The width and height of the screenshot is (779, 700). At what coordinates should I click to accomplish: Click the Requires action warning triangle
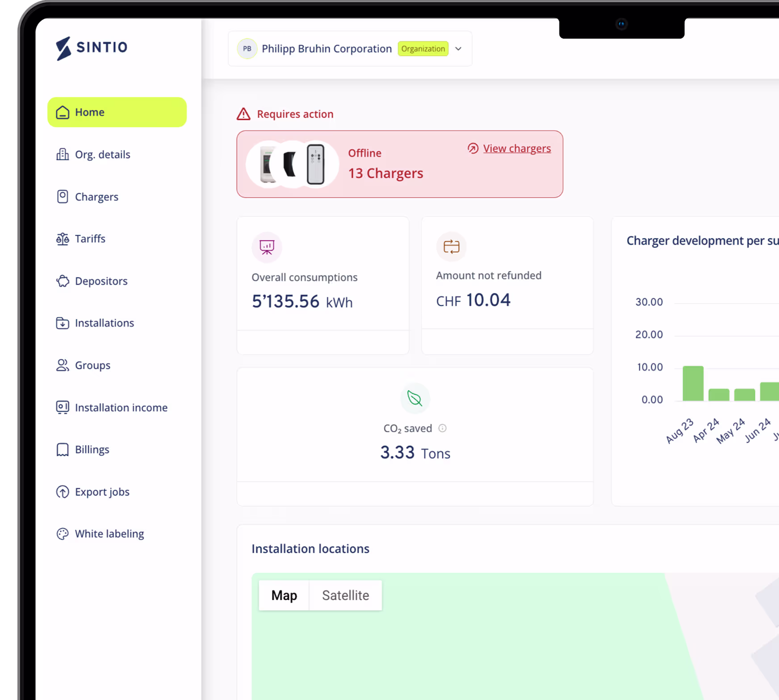click(243, 114)
